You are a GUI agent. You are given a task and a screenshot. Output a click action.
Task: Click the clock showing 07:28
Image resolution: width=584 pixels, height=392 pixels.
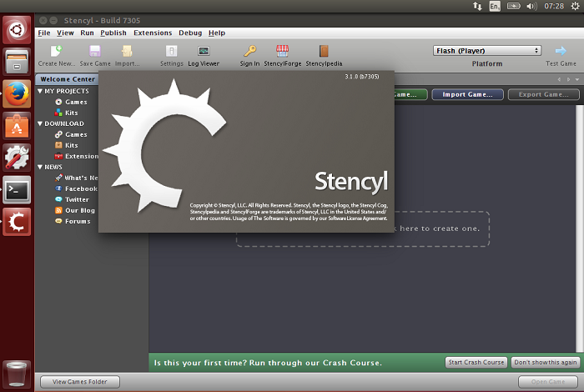tap(554, 6)
